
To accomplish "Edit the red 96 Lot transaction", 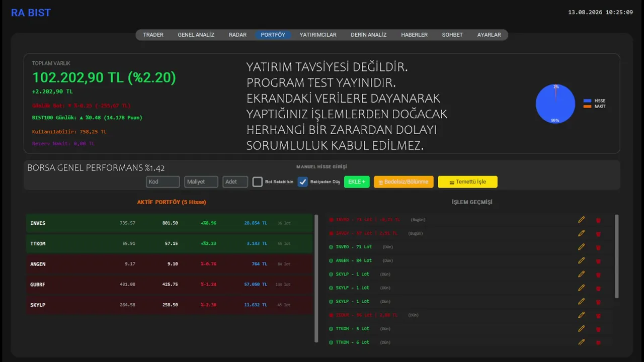I will coord(582,315).
